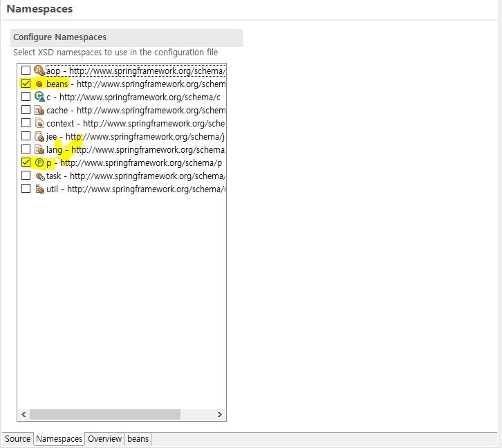Select the c schema row text
This screenshot has width=502, height=448.
tap(133, 97)
